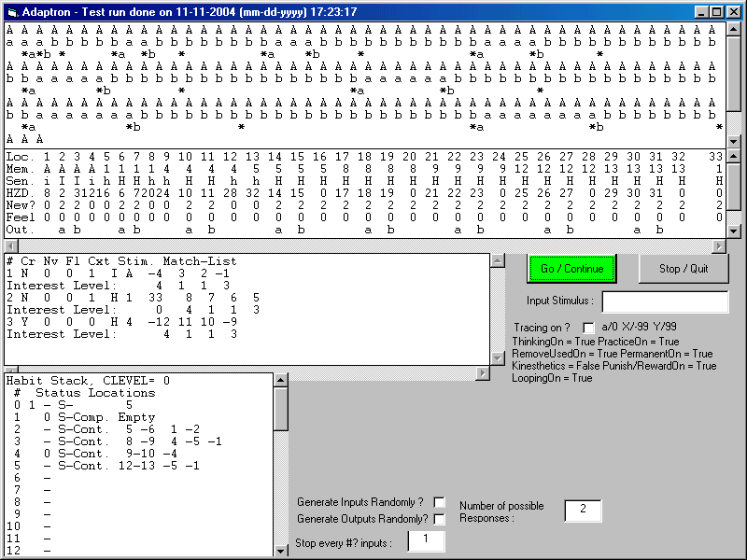Click the 'Mem.' row label
The width and height of the screenshot is (747, 560).
coord(21,169)
